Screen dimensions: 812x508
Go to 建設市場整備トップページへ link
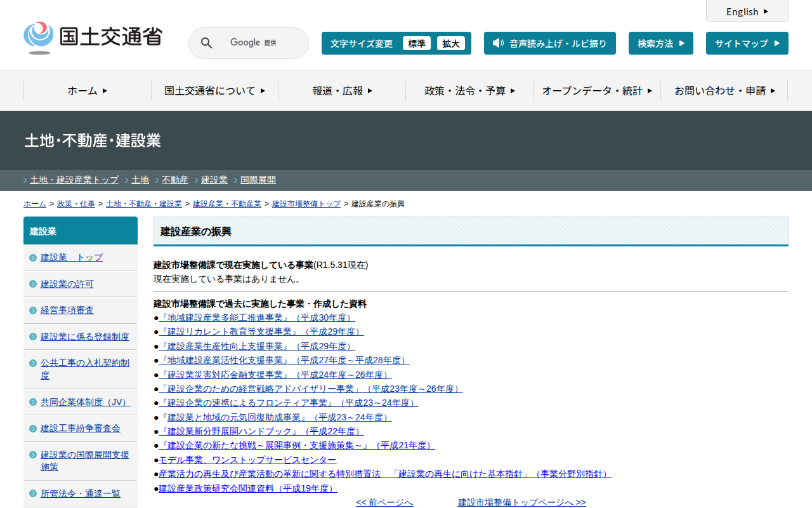click(521, 502)
